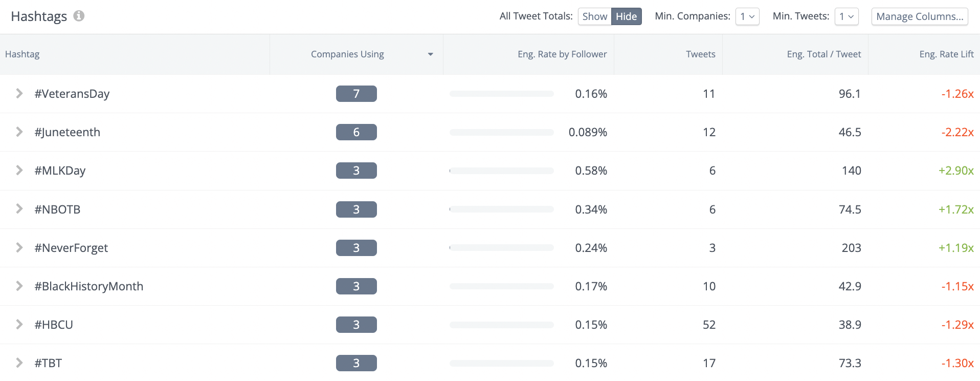Click the companies badge next to #MLKDay
Image resolution: width=980 pixels, height=381 pixels.
[356, 171]
